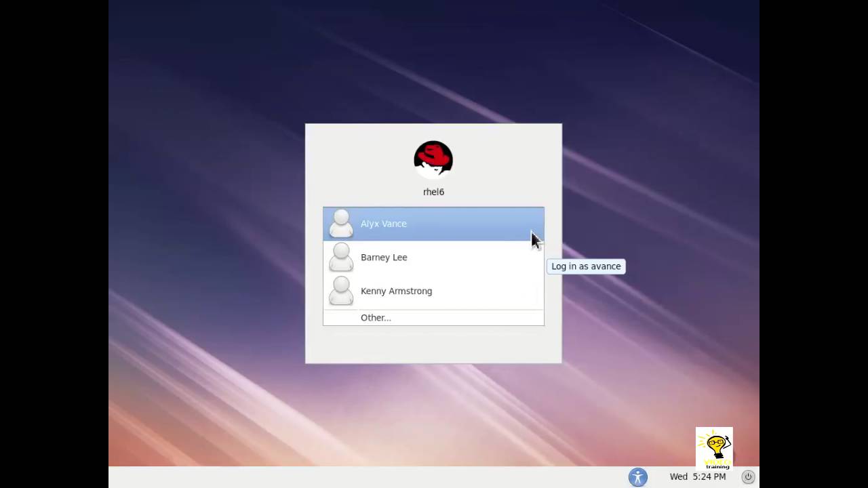Select the Alyx Vance user account
This screenshot has width=868, height=488.
click(x=433, y=224)
